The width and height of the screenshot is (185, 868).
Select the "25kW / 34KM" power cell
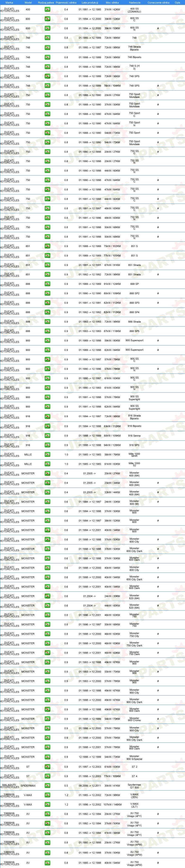pos(112,483)
